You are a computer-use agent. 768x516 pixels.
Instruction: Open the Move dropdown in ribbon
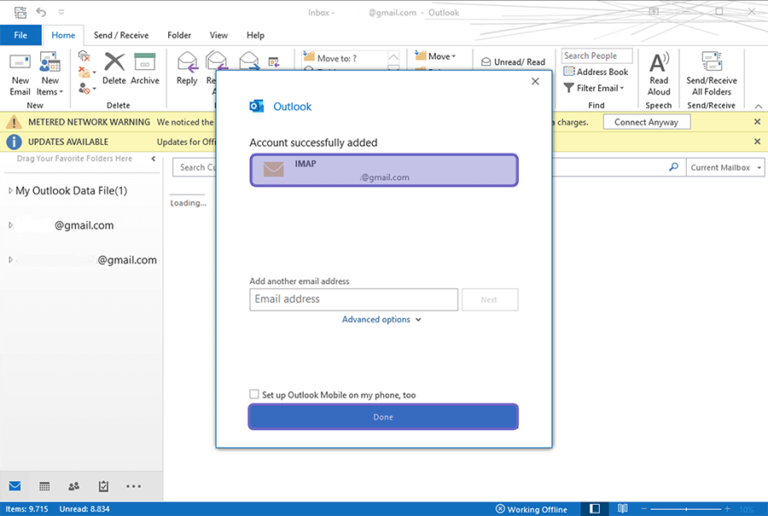[435, 56]
